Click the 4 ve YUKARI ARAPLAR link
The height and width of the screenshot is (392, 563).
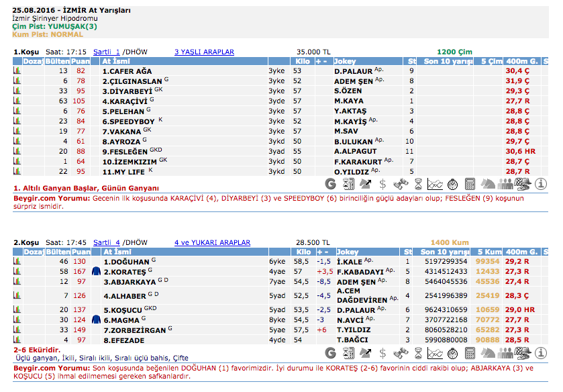click(x=212, y=242)
